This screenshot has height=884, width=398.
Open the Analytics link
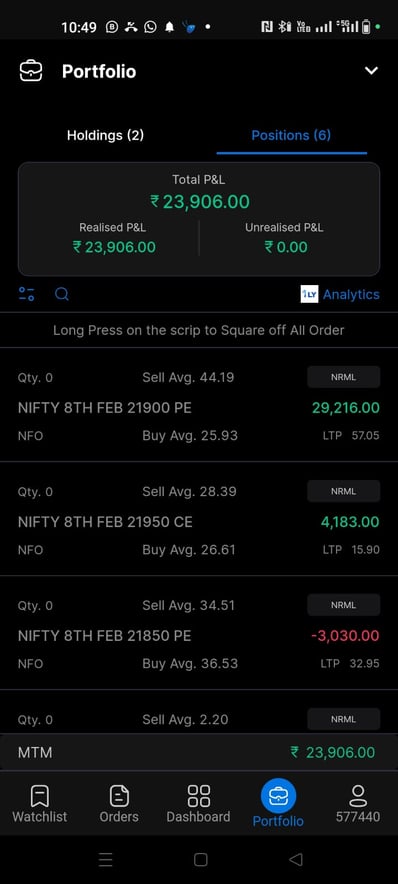tap(351, 294)
